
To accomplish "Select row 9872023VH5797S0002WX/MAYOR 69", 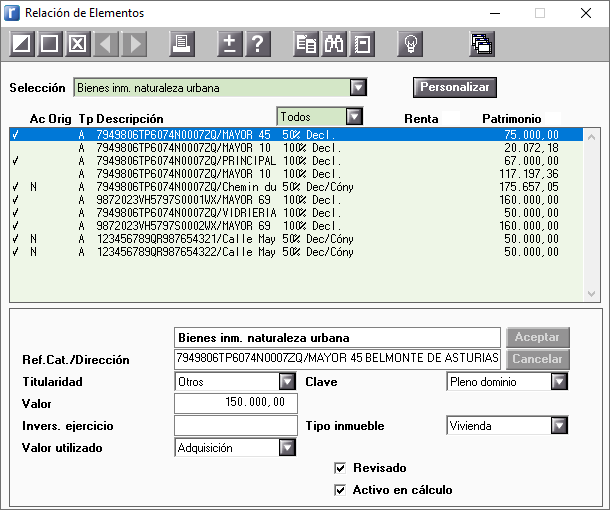I will (296, 226).
